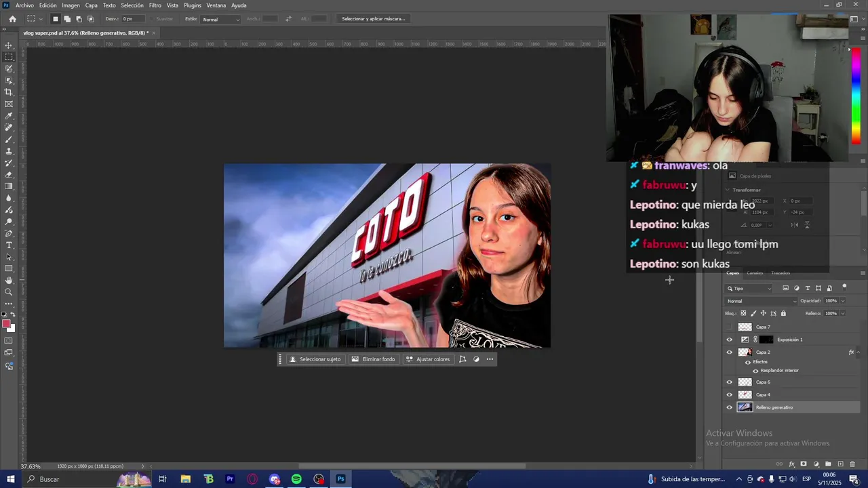This screenshot has width=868, height=488.
Task: Click Seleccionar y aplicar máscara button
Action: 374,19
